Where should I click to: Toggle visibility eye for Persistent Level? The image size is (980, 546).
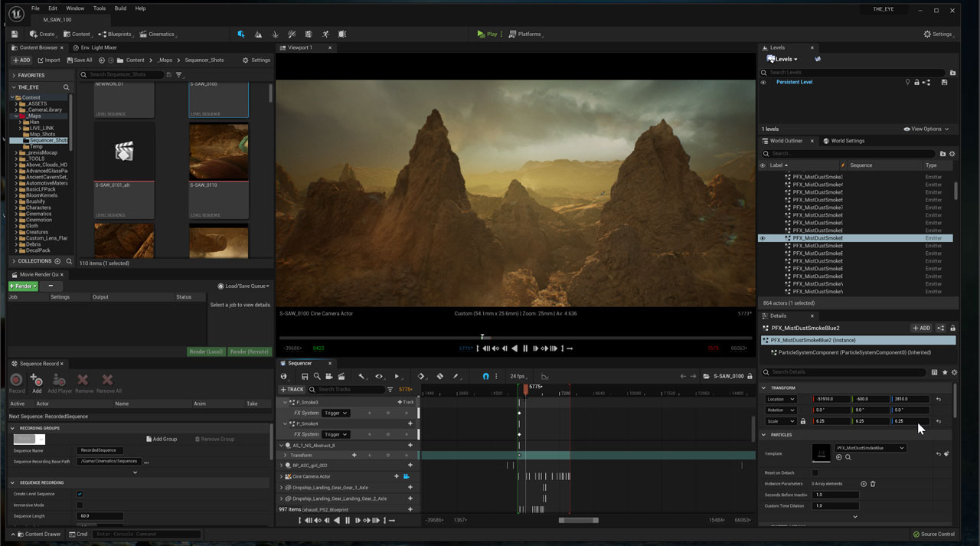(763, 82)
